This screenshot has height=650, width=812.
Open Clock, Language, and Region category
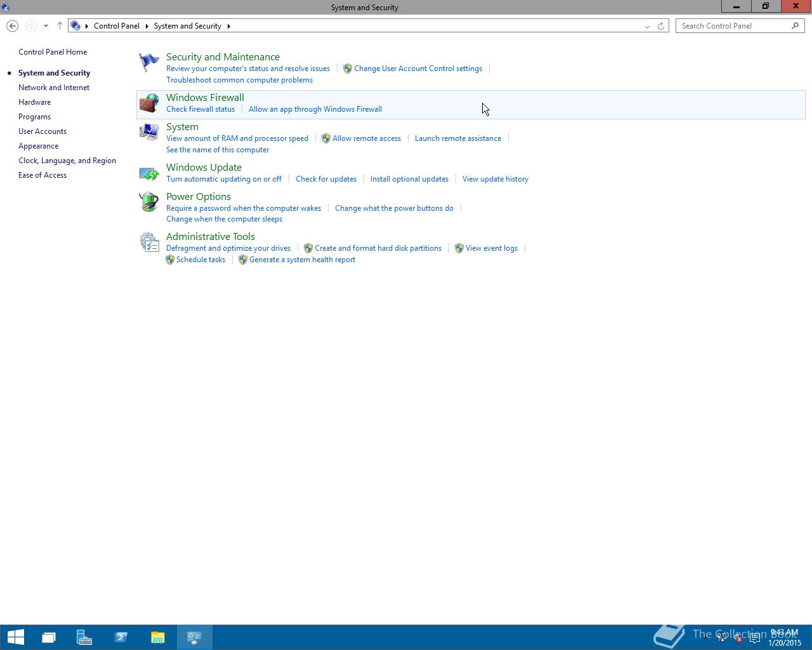click(67, 161)
